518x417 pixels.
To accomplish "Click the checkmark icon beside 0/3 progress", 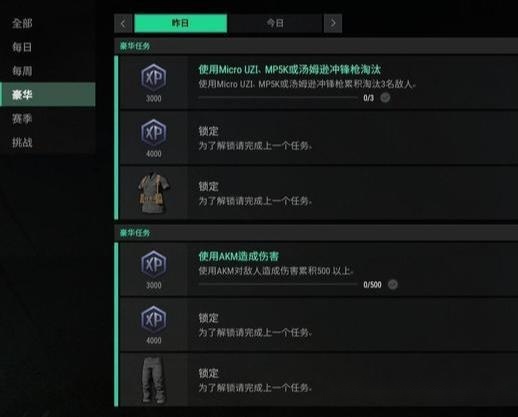I will pos(385,98).
